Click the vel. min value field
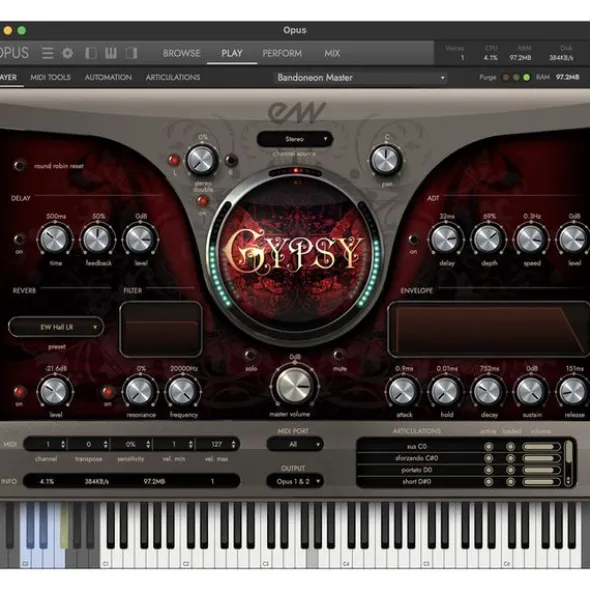 (174, 444)
